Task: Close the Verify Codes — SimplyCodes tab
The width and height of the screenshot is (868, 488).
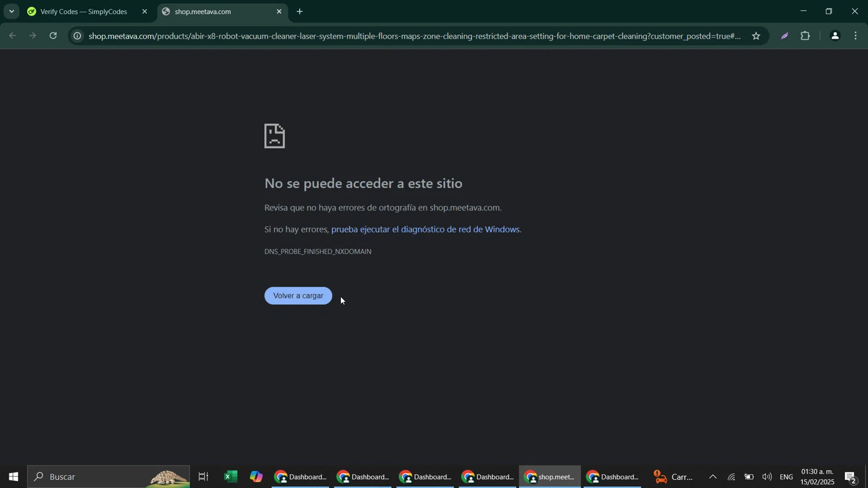Action: tap(145, 12)
